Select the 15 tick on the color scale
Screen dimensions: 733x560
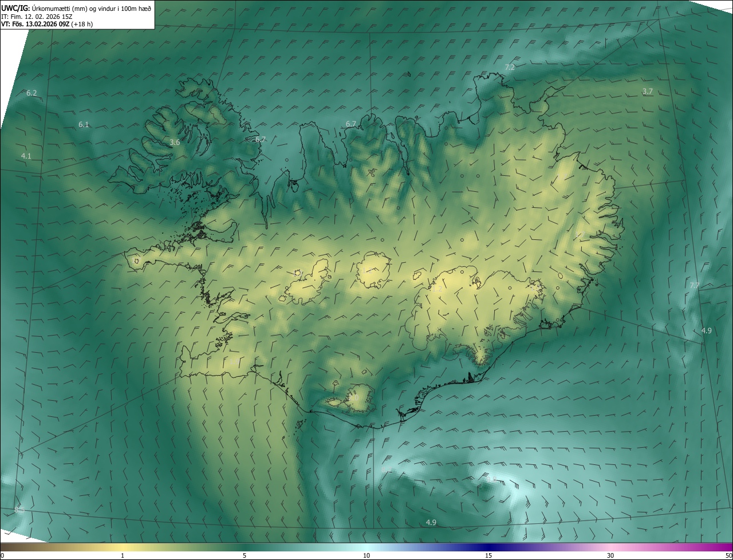488,556
